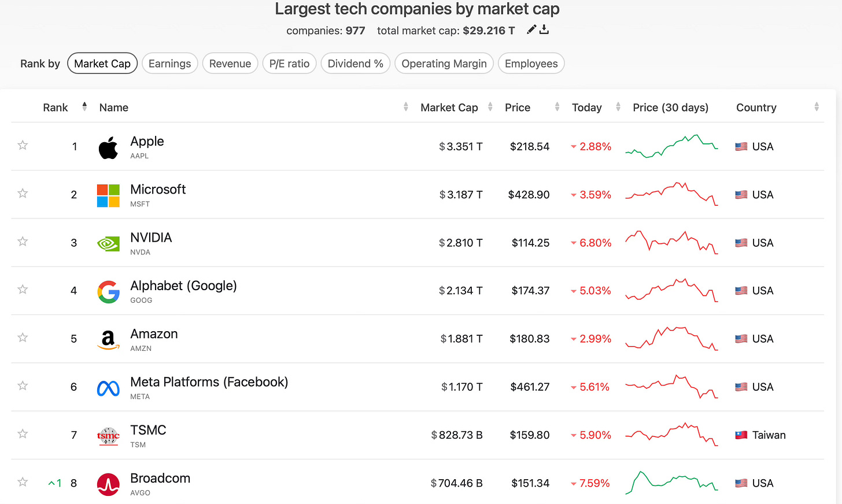Sort by Name column arrows
The height and width of the screenshot is (504, 842).
tap(406, 106)
